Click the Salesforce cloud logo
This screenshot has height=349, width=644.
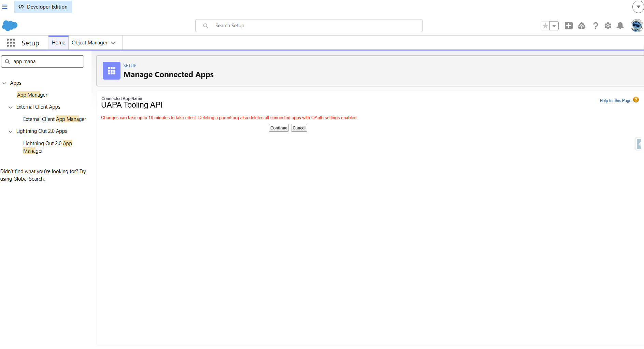10,26
